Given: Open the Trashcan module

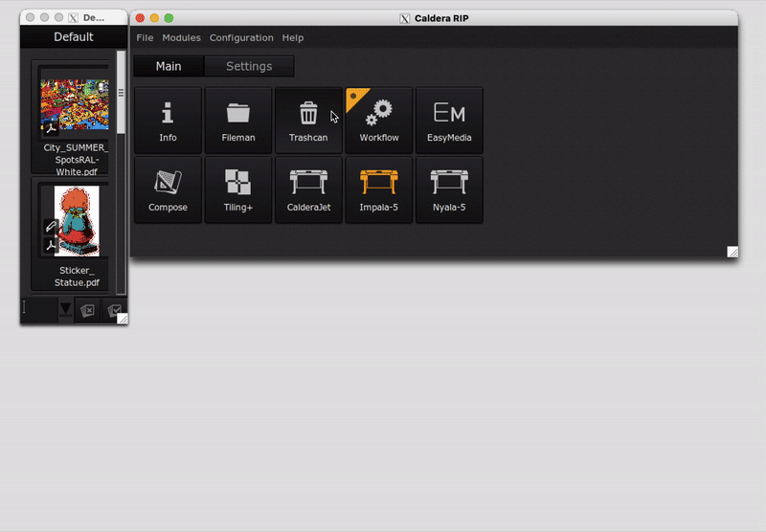Looking at the screenshot, I should [308, 121].
